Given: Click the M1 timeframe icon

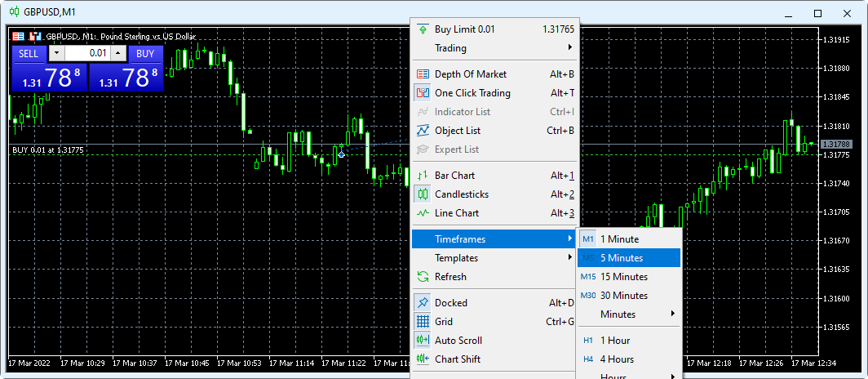Looking at the screenshot, I should (x=588, y=239).
